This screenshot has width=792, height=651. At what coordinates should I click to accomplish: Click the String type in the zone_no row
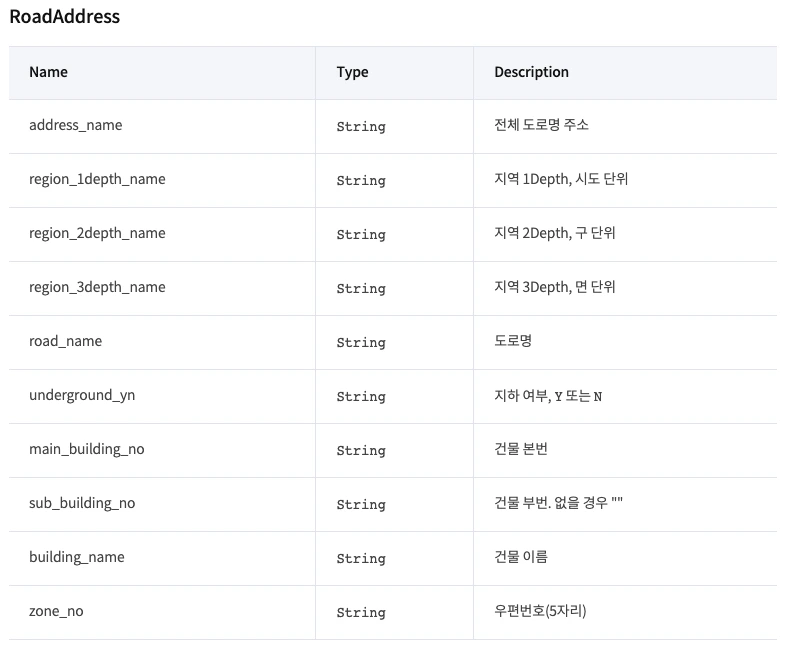[361, 613]
